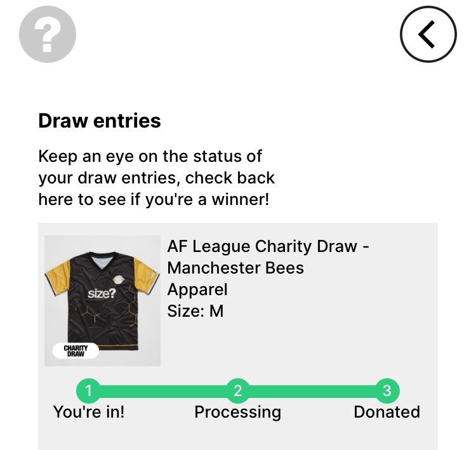This screenshot has height=450, width=476.
Task: Tap the grey question mark help icon
Action: coord(48,34)
